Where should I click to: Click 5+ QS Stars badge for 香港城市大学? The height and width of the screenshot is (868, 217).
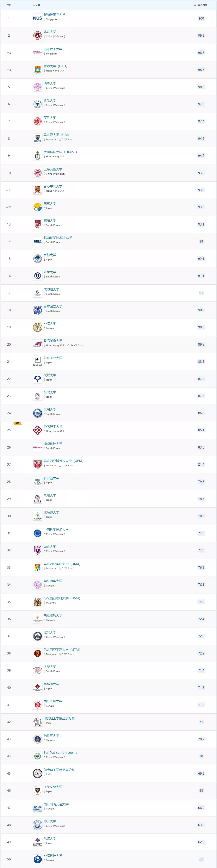tap(75, 345)
